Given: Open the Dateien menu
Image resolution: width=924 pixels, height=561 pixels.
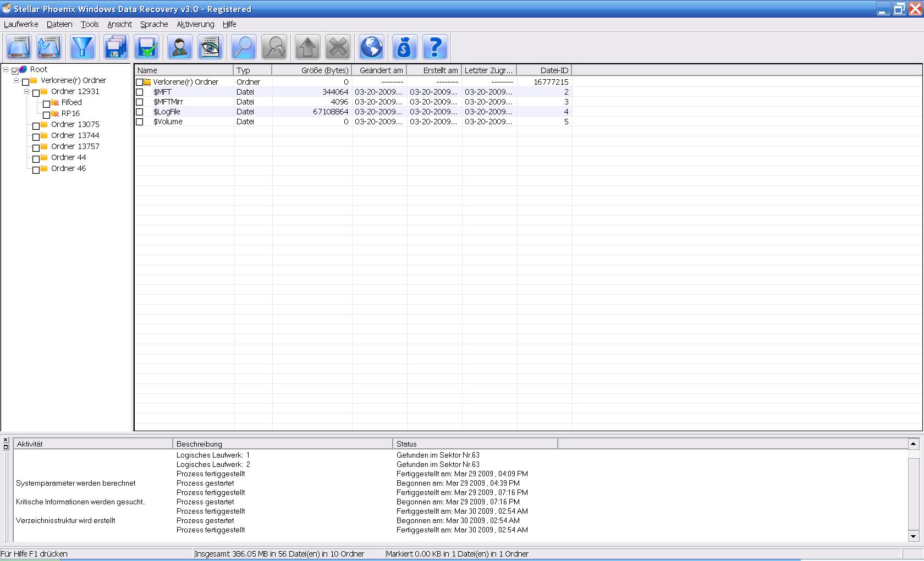Looking at the screenshot, I should pos(59,24).
